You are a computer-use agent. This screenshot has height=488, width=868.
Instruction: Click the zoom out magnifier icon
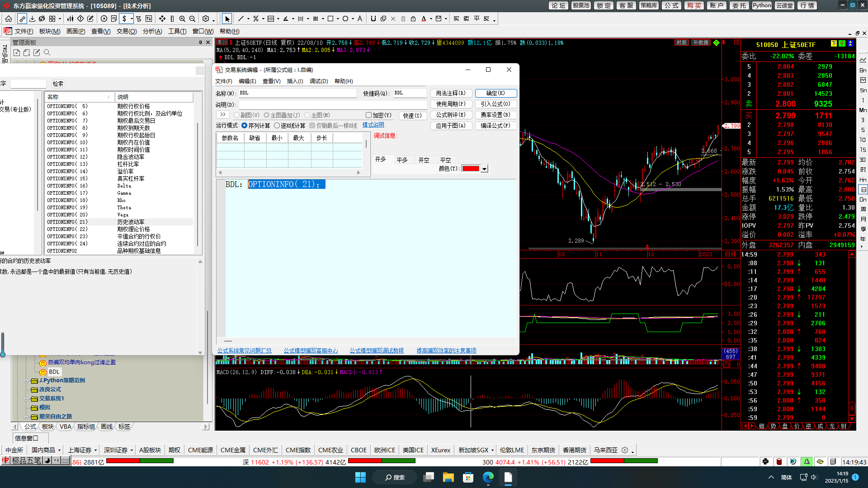(x=192, y=19)
